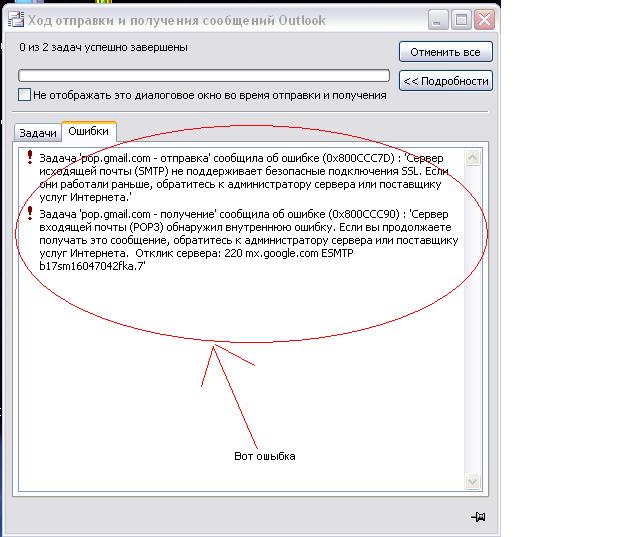Click the pushpin icon at bottom right
Viewport: 640px width, 537px height.
coord(478,516)
